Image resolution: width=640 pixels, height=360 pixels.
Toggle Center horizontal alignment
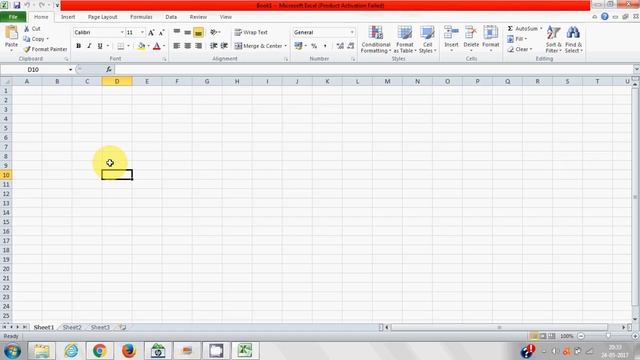[x=187, y=46]
